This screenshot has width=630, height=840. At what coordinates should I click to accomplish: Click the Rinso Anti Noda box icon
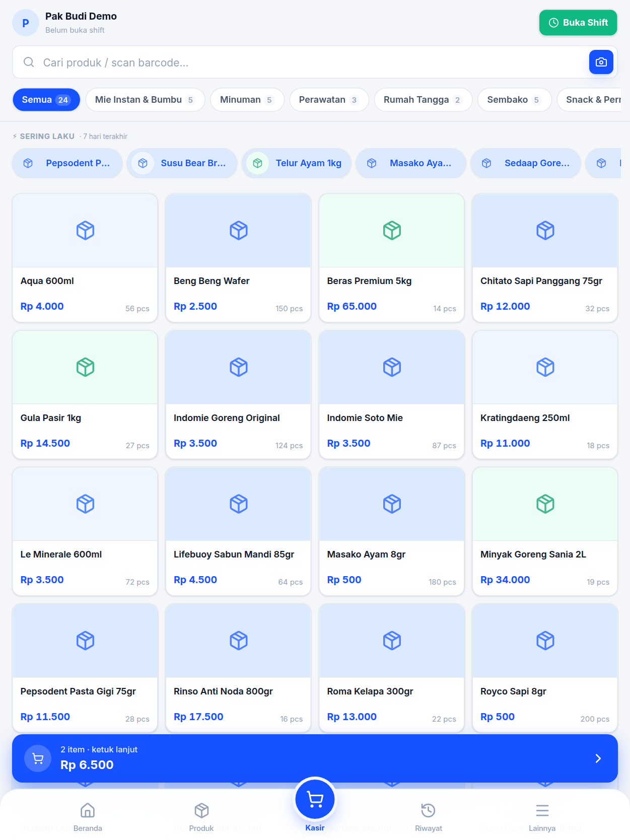click(x=239, y=641)
